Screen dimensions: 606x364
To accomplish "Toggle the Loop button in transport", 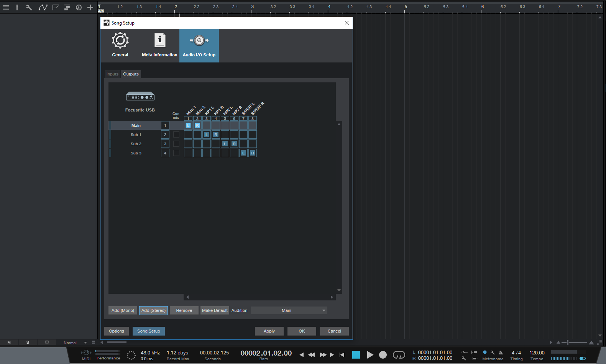I will coord(399,355).
